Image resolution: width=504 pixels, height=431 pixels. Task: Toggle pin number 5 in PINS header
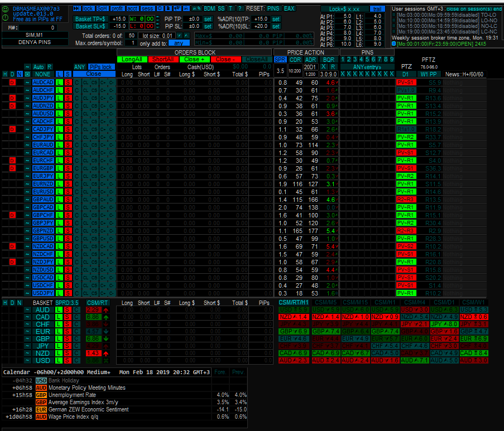367,60
